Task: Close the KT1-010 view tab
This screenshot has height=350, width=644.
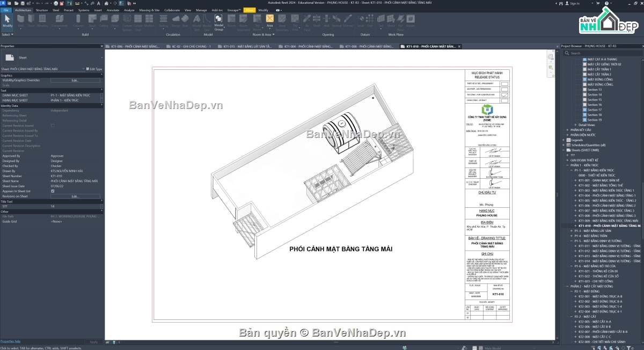Action: (x=460, y=47)
